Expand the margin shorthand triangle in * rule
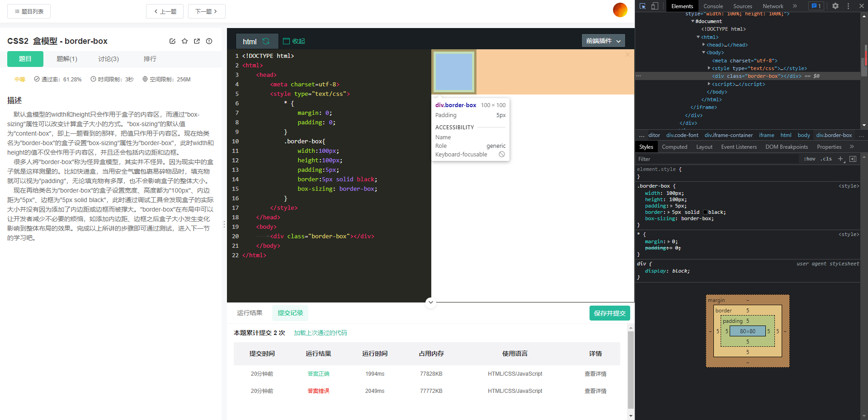 coord(669,242)
